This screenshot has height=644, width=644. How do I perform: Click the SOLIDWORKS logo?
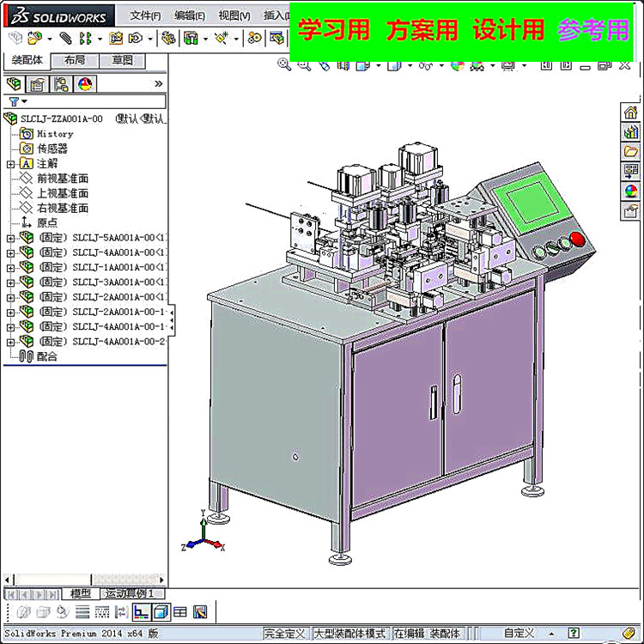click(58, 17)
